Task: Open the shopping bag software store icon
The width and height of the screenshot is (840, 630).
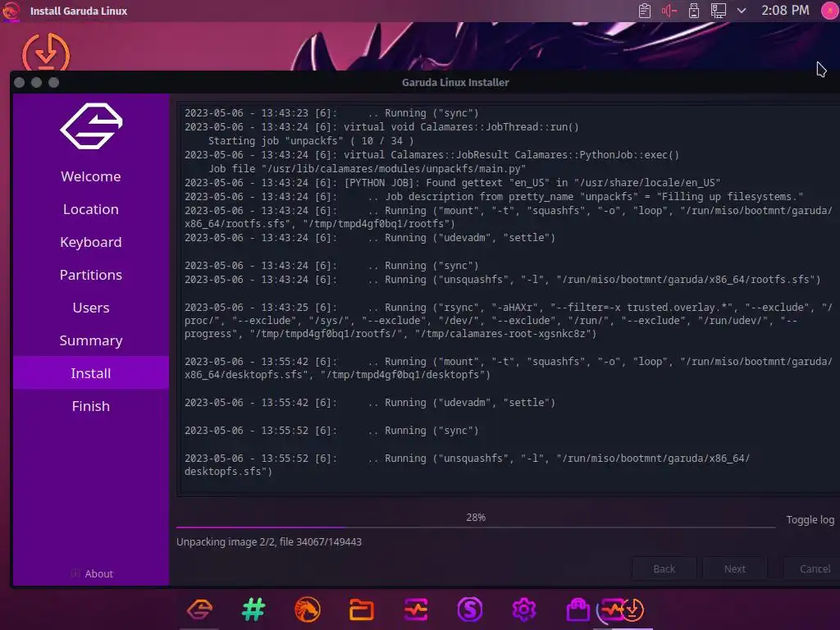Action: click(578, 609)
